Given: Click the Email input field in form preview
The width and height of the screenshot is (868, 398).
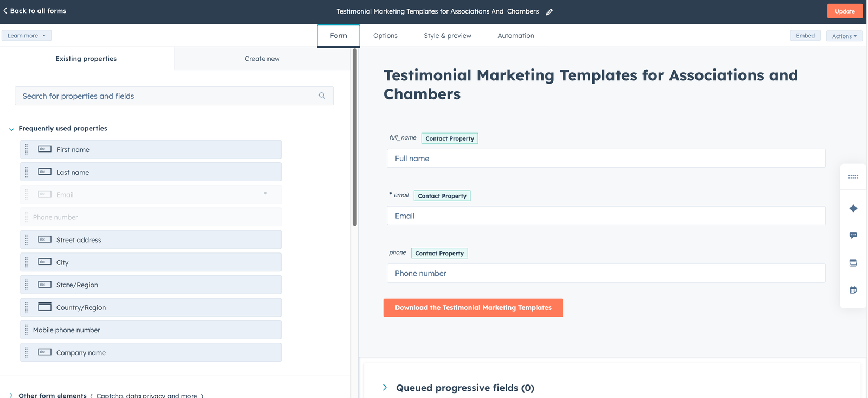Looking at the screenshot, I should pos(606,216).
